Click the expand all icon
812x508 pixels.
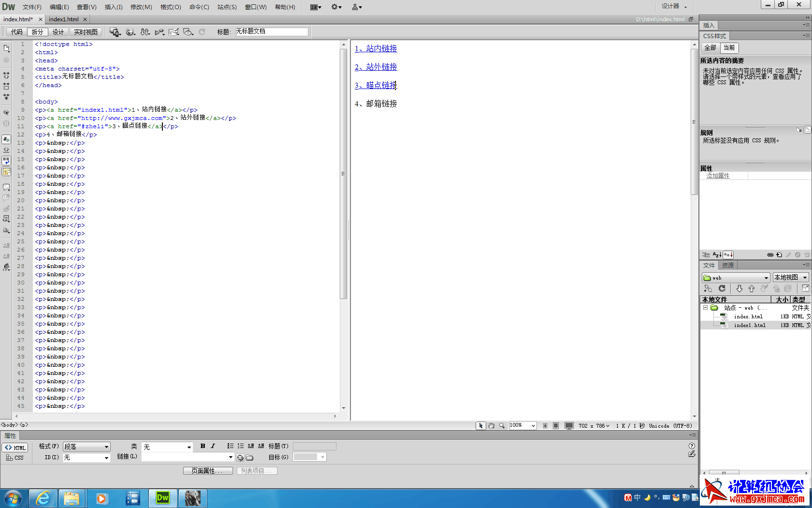tap(6, 97)
